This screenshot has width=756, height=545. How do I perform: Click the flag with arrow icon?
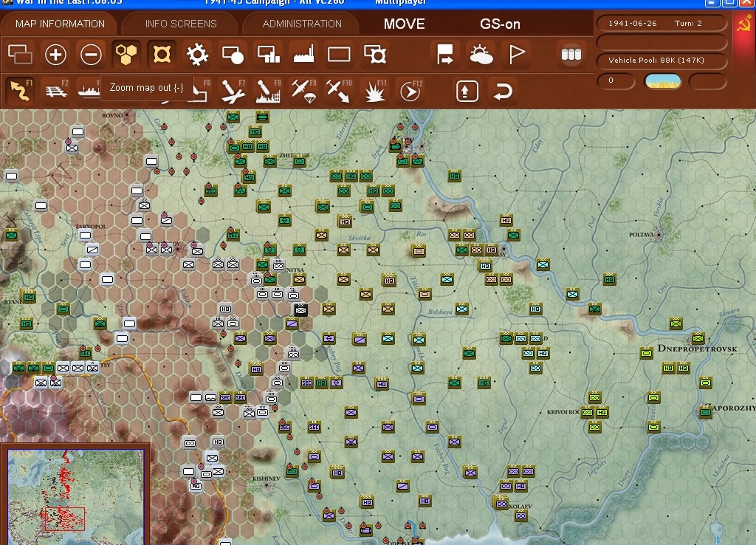[x=444, y=54]
